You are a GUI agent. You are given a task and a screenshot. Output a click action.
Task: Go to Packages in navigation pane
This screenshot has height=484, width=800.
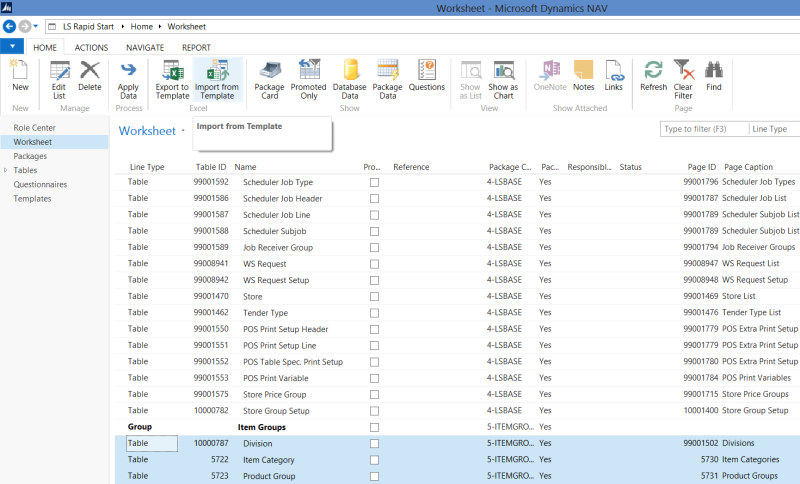point(30,156)
